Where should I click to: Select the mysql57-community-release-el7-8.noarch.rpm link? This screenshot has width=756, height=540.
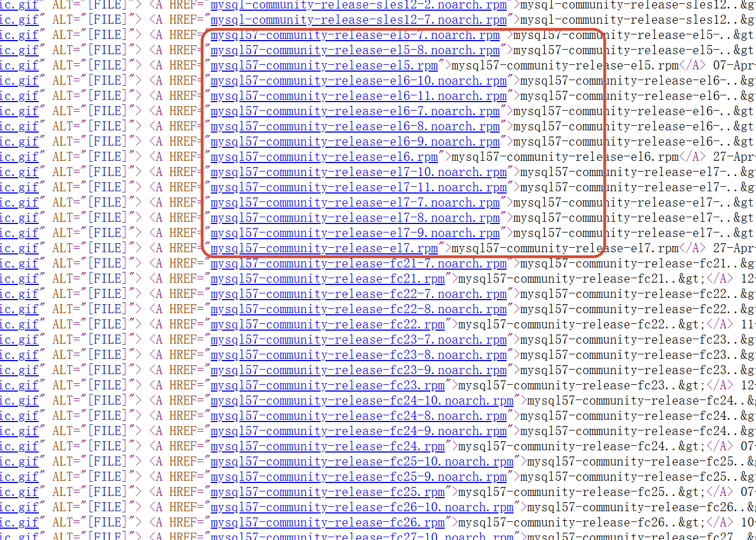(x=355, y=218)
